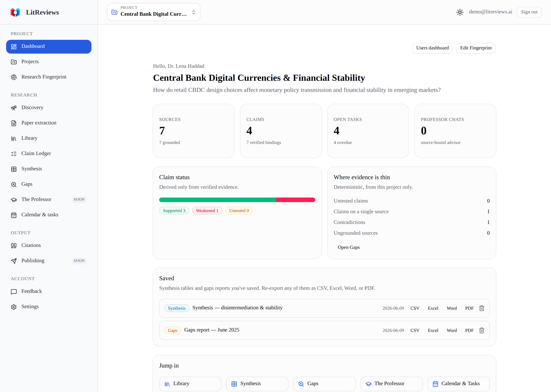Click the Paper extraction document icon

click(14, 123)
